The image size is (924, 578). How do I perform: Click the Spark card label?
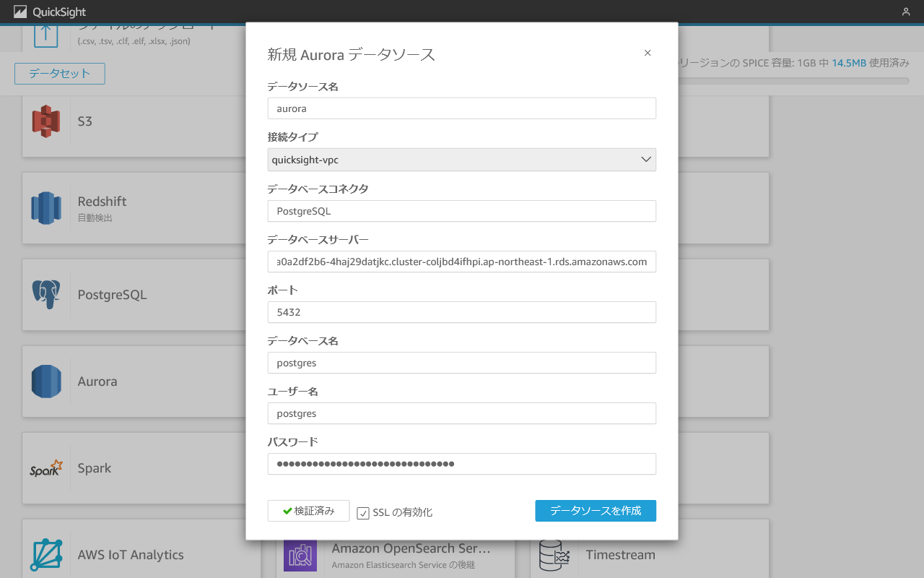tap(95, 468)
